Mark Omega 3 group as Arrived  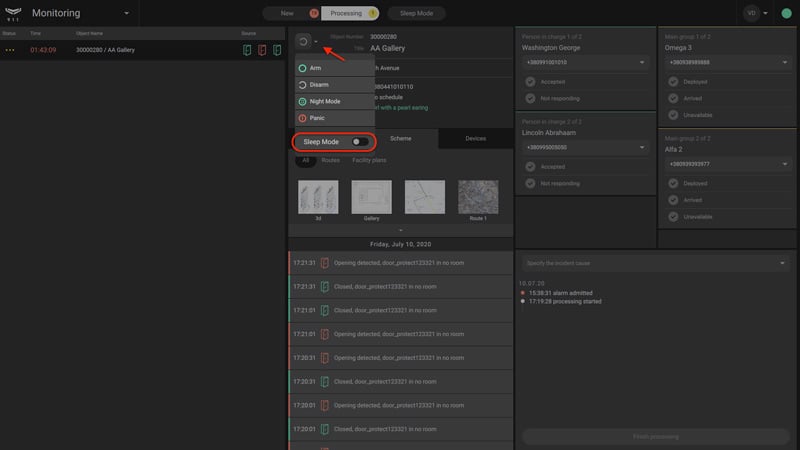coord(673,98)
